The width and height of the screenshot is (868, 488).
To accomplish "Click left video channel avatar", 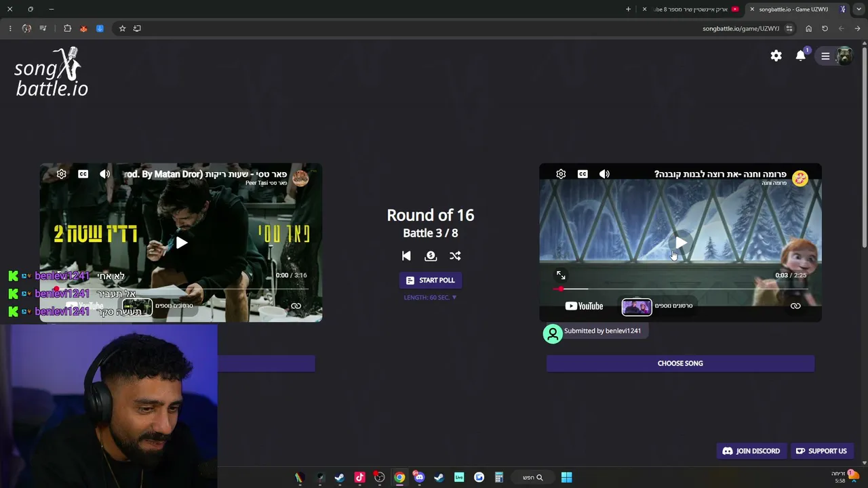I will tap(300, 178).
